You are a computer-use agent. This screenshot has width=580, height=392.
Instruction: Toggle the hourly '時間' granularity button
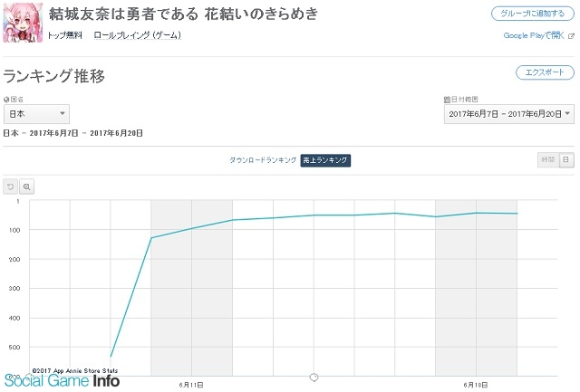tap(546, 159)
